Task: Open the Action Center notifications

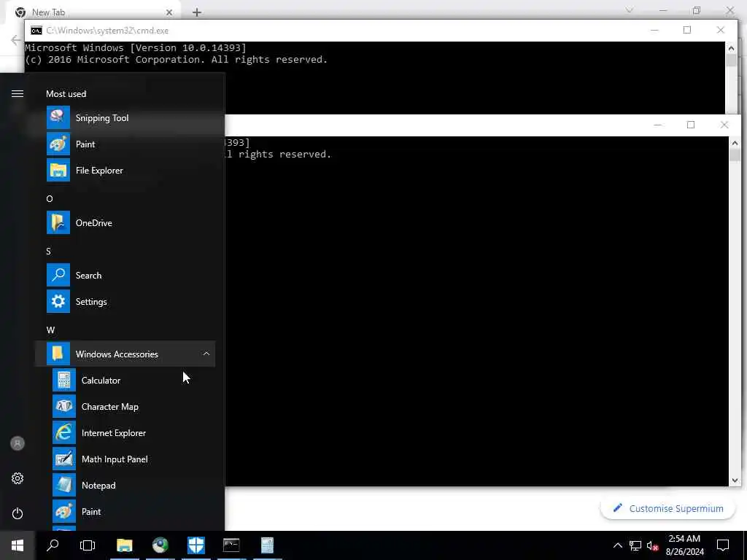Action: (723, 545)
